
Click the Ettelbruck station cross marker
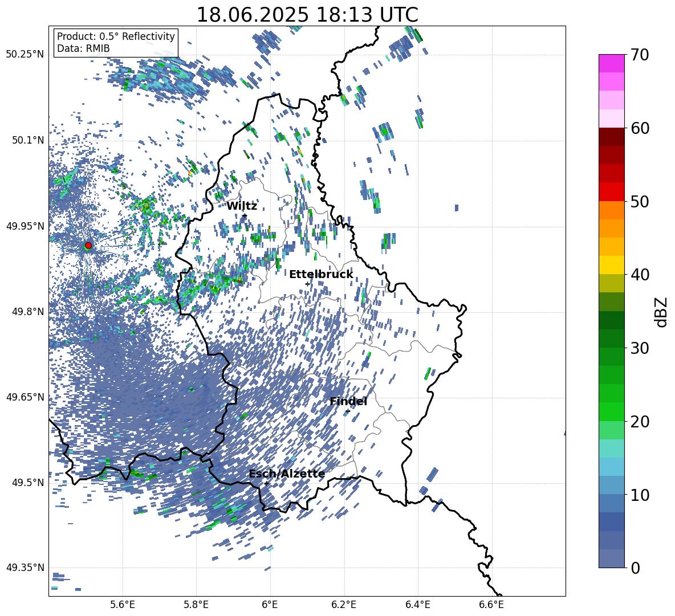(x=307, y=284)
